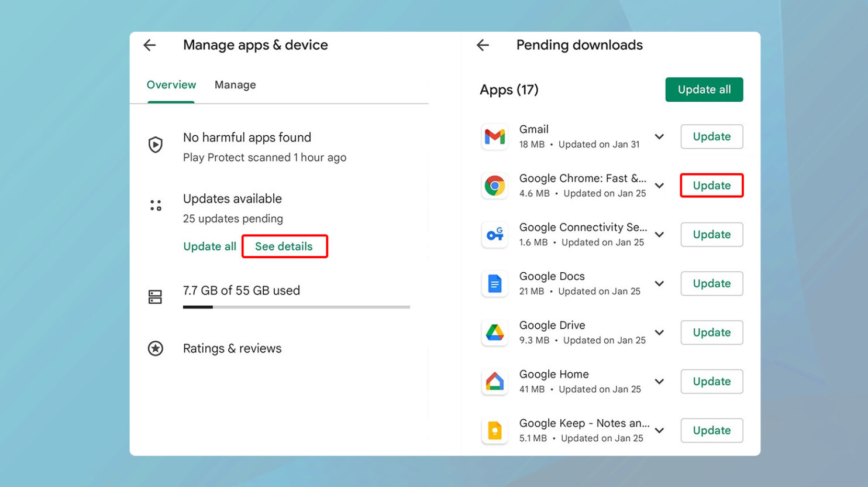Viewport: 868px width, 487px height.
Task: Open Ratings & reviews section
Action: [232, 349]
